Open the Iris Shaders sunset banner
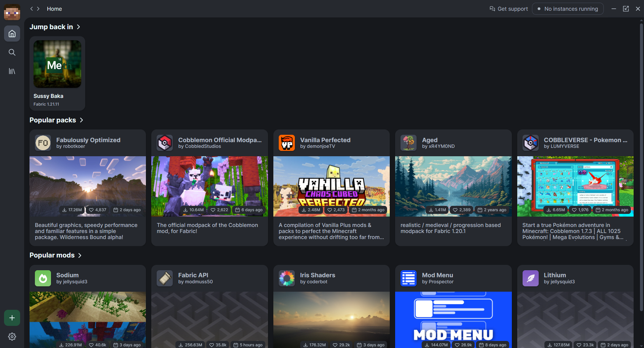 [331, 320]
